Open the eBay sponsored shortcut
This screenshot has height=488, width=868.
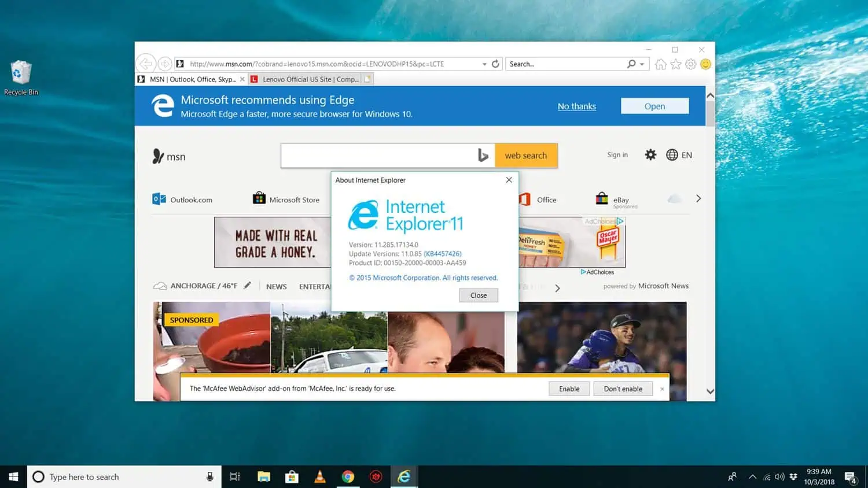pyautogui.click(x=616, y=200)
